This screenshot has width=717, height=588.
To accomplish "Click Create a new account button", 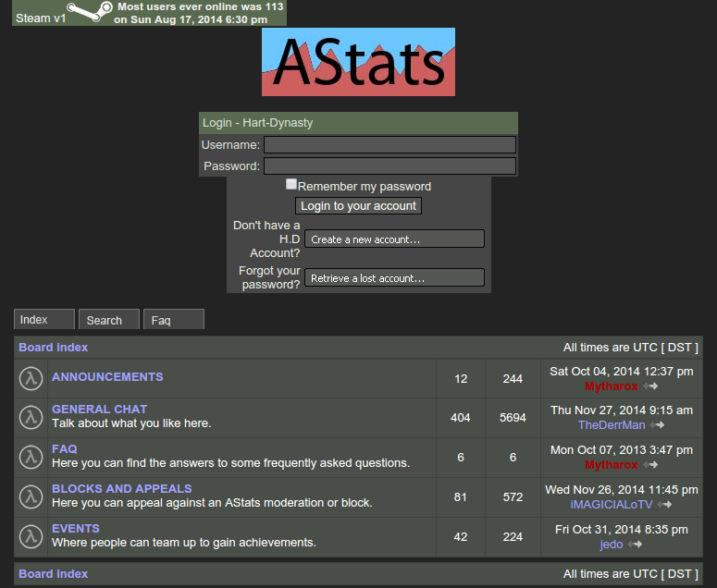I will [394, 239].
